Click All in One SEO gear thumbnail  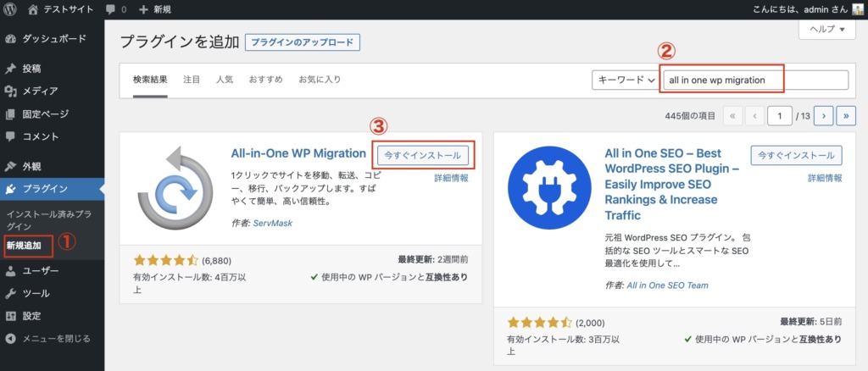click(549, 188)
